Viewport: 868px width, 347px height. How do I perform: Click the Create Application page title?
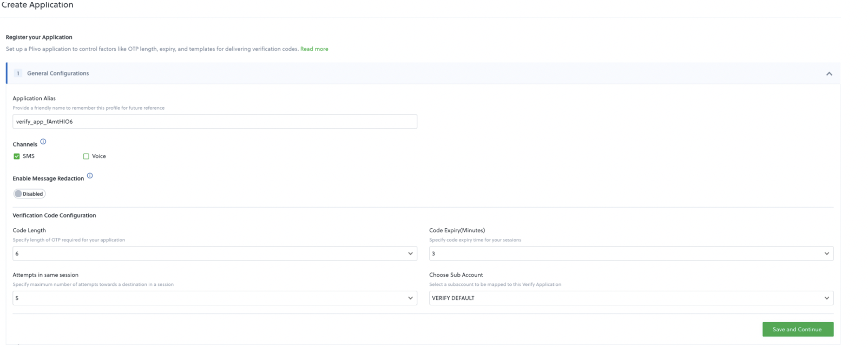37,5
